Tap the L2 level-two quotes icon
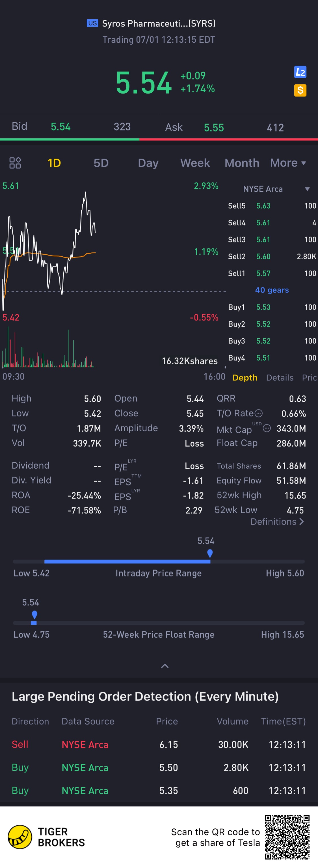 point(300,72)
